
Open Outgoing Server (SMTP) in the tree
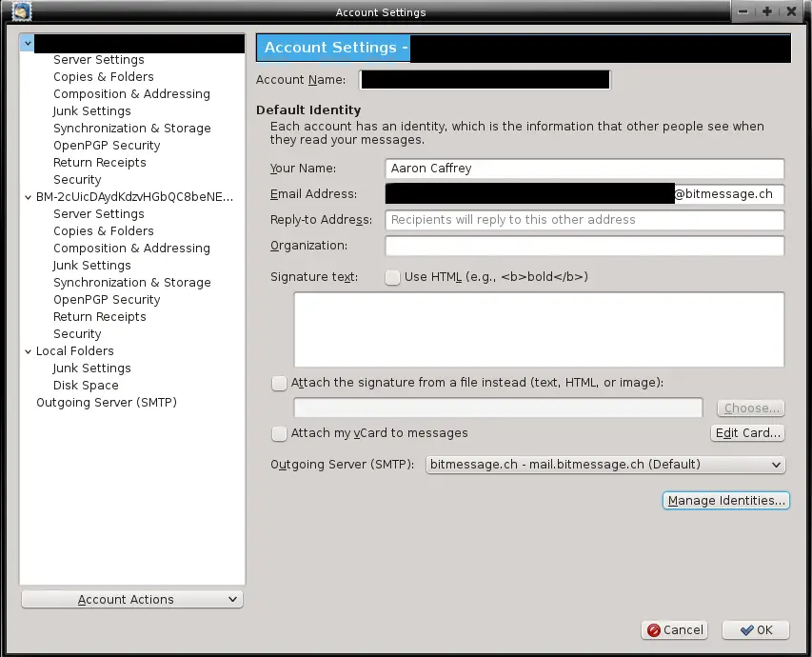pyautogui.click(x=107, y=402)
